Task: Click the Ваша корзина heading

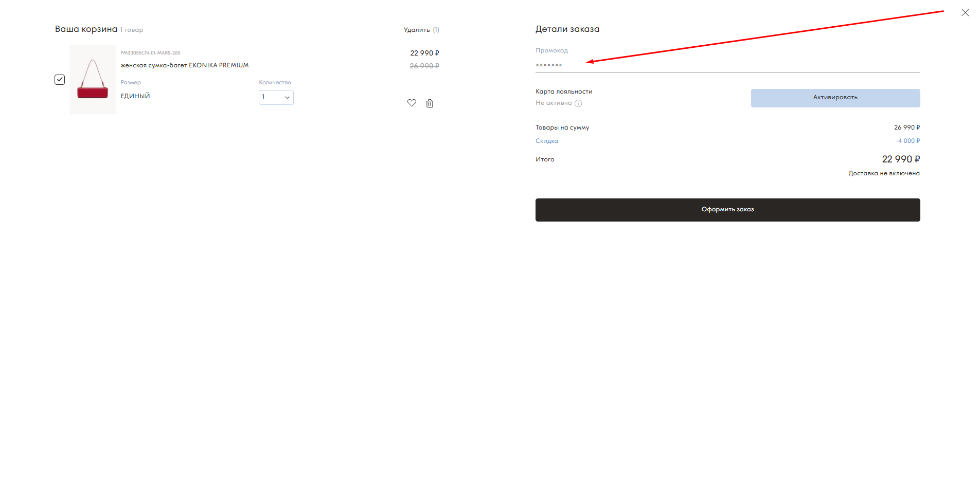Action: point(86,29)
